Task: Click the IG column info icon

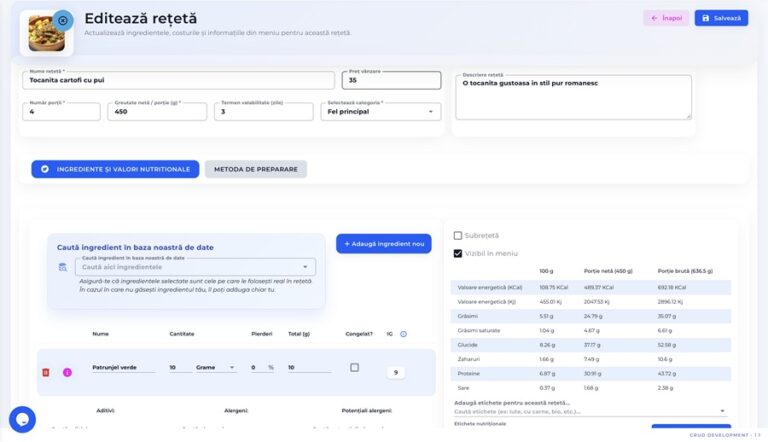Action: (x=403, y=334)
